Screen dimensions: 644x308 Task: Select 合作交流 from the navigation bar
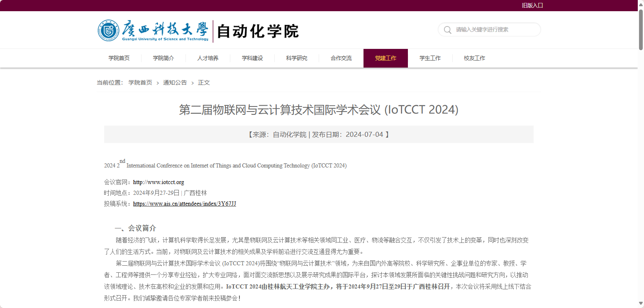tap(341, 58)
